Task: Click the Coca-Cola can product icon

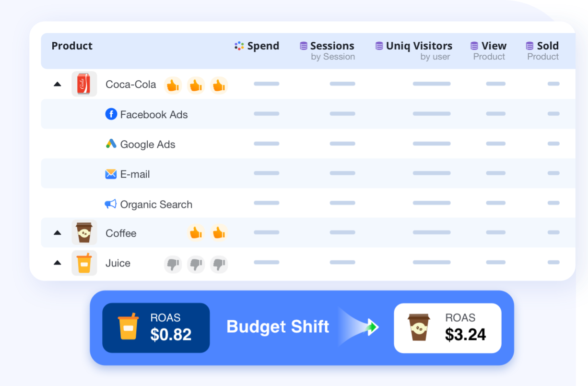Action: (84, 84)
